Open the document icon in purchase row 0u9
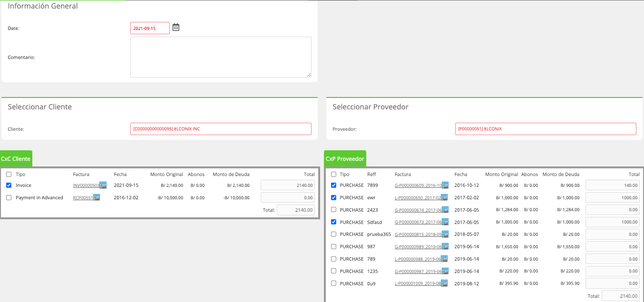 pyautogui.click(x=445, y=284)
